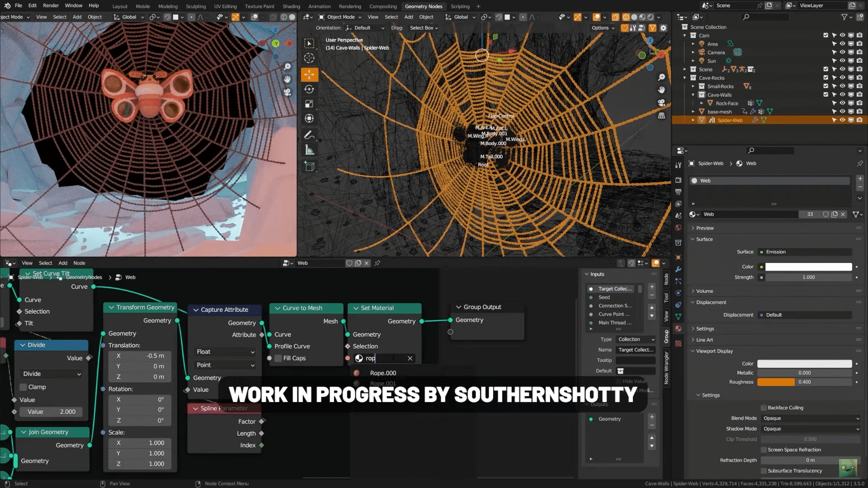
Task: Enable the Fill Caps checkbox
Action: click(278, 358)
